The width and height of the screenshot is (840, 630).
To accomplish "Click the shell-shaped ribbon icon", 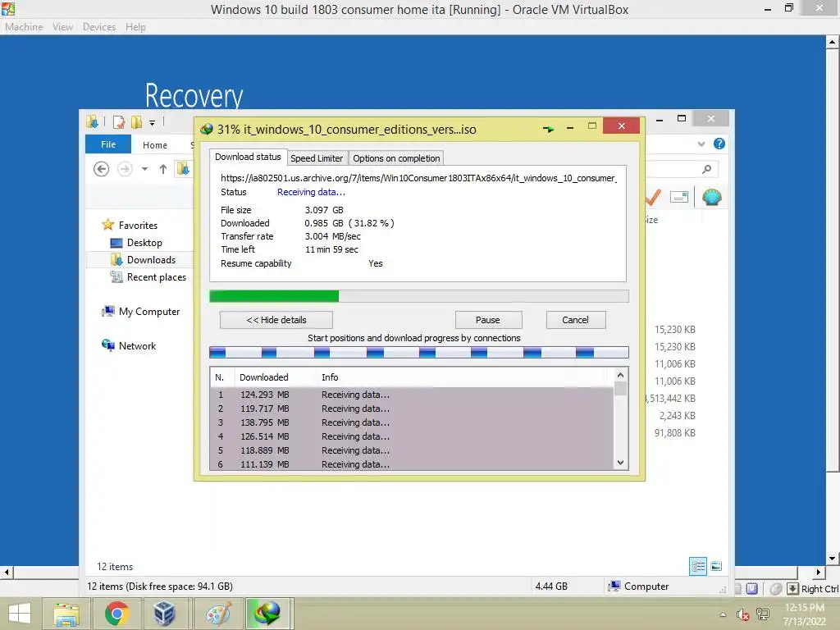I will pos(711,197).
